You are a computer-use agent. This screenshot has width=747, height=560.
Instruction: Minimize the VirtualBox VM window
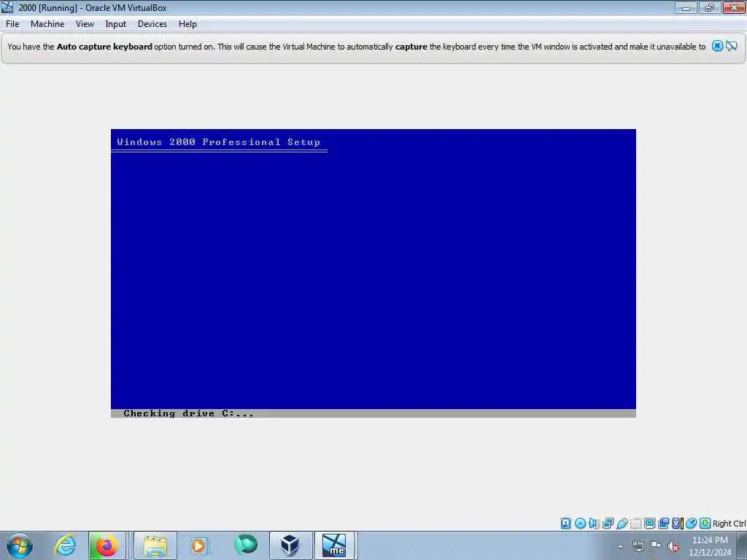point(686,7)
